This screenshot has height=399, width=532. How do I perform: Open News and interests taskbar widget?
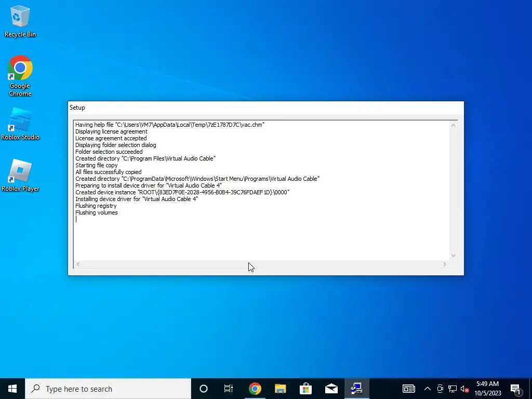click(x=408, y=389)
